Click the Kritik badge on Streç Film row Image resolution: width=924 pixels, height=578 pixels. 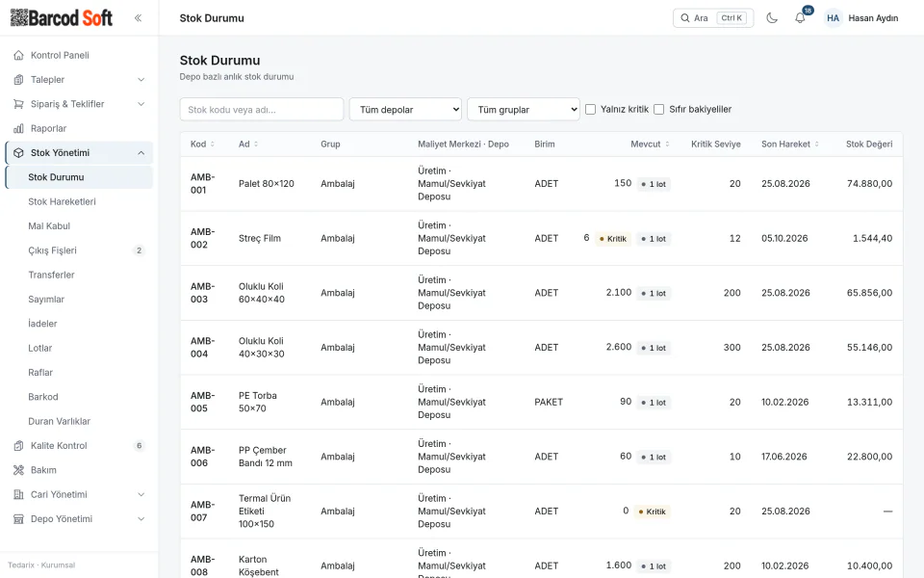(x=613, y=239)
